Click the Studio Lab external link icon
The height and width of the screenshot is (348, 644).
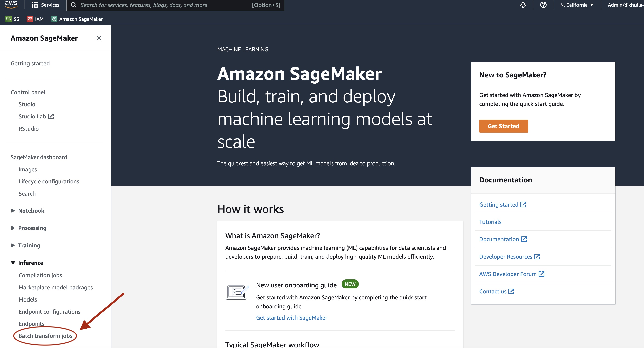click(51, 116)
